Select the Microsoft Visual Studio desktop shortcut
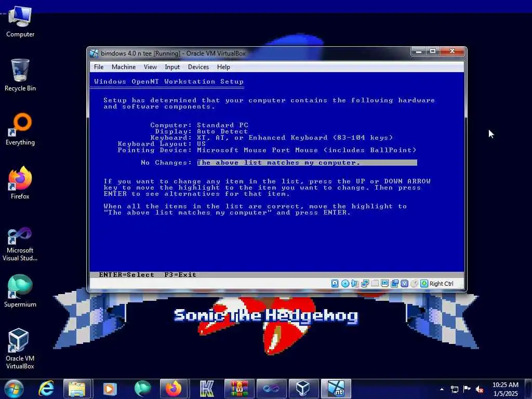The width and height of the screenshot is (532, 399). pyautogui.click(x=20, y=244)
